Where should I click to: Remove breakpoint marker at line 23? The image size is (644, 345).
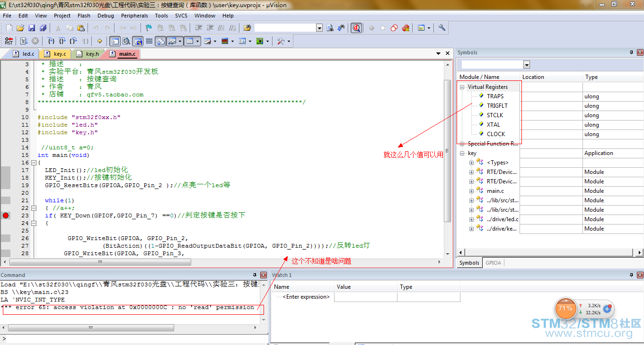coord(6,216)
